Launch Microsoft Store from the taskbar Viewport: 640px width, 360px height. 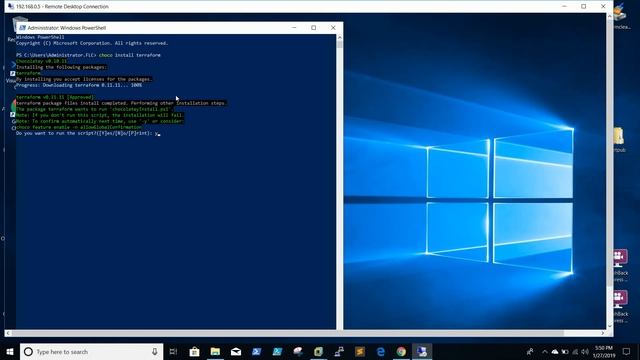pyautogui.click(x=194, y=351)
